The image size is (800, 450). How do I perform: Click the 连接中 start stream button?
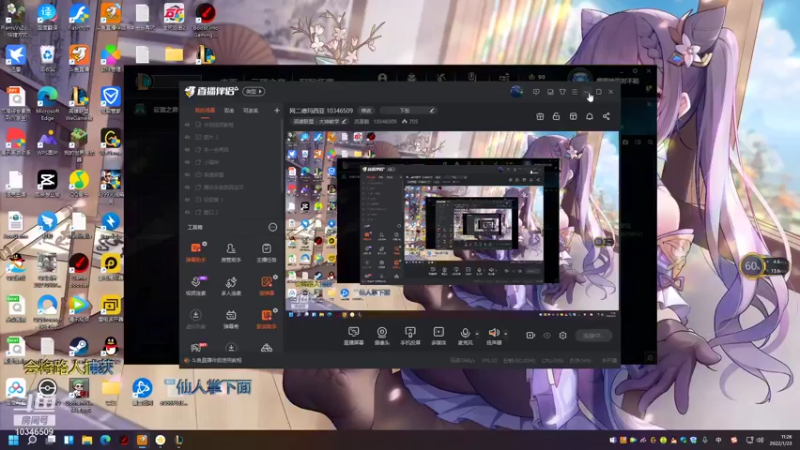coord(593,335)
